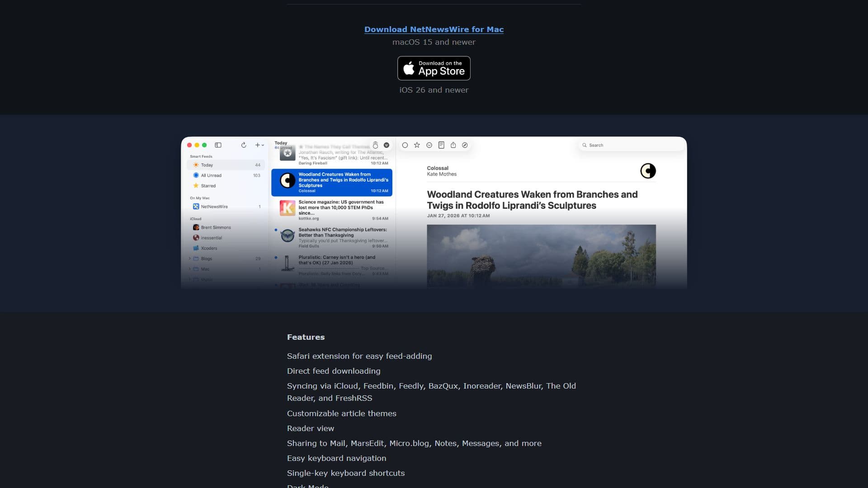Click 'Single-key keyboard shortcuts' text
The width and height of the screenshot is (868, 488).
point(346,473)
